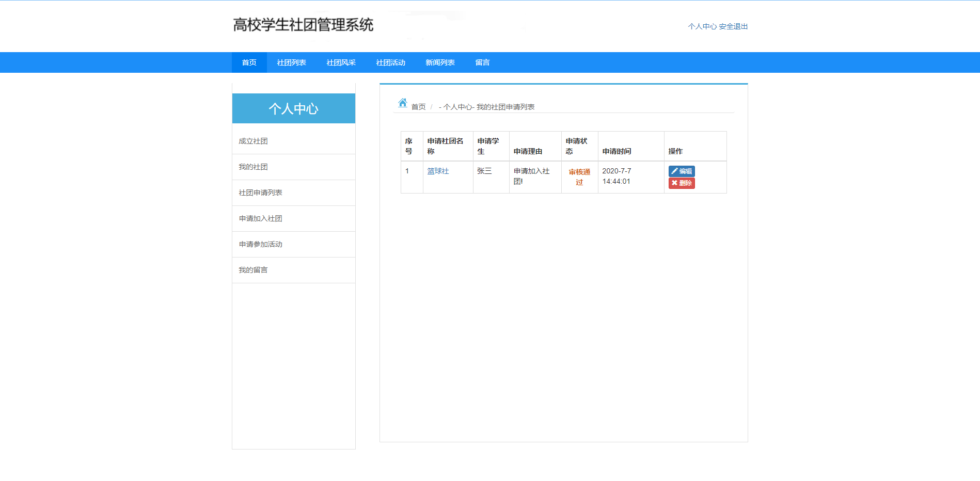
Task: Click the 编辑 button for 篮球社 row
Action: [682, 171]
